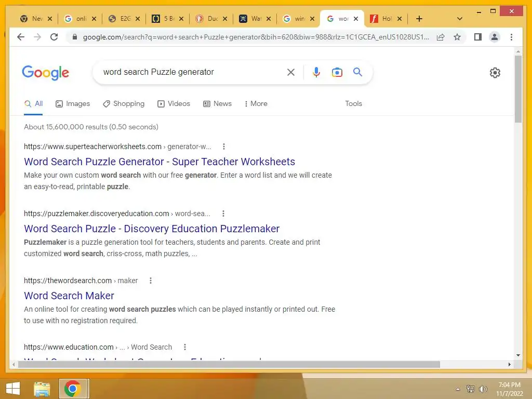Open Word Search Puzzle Generator - Super Teacher Worksheets
532x399 pixels.
159,162
